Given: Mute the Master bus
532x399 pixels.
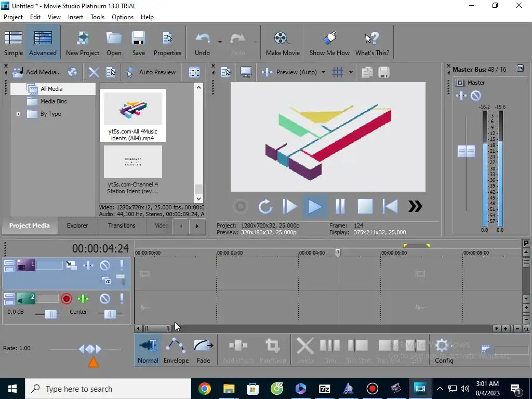Looking at the screenshot, I should click(x=476, y=96).
